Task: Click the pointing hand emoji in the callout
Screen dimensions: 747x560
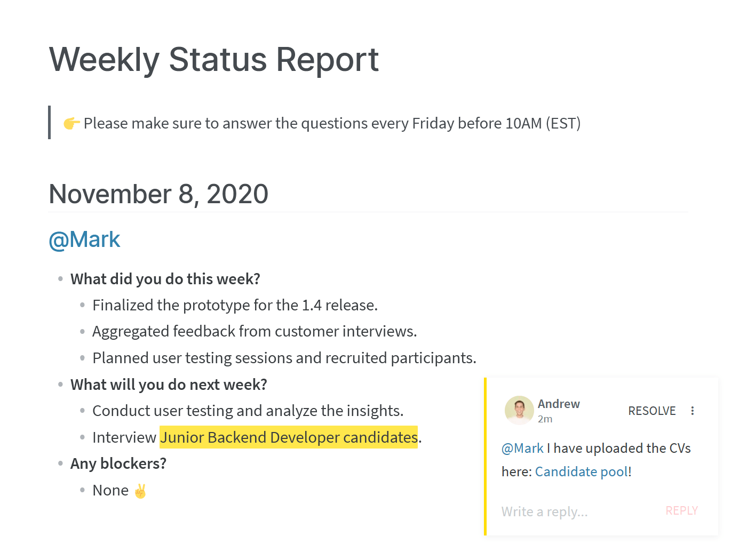Action: [71, 123]
